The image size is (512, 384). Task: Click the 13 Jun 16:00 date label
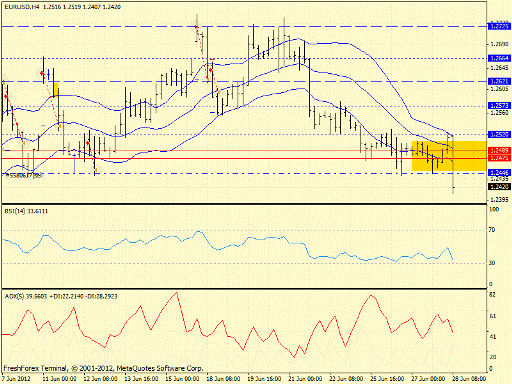click(141, 379)
